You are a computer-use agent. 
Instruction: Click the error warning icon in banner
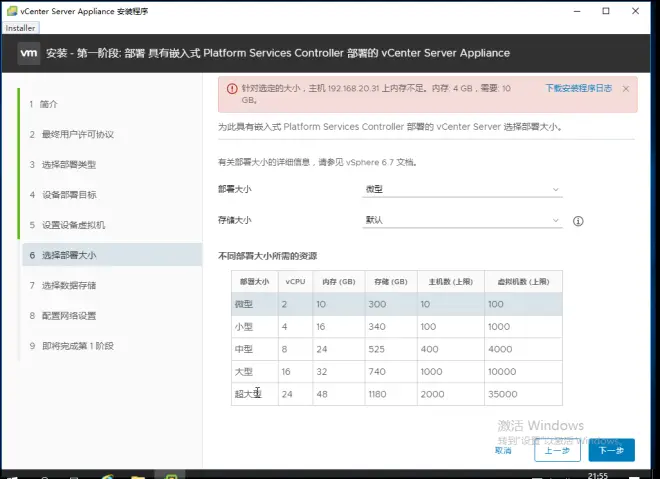coord(232,88)
